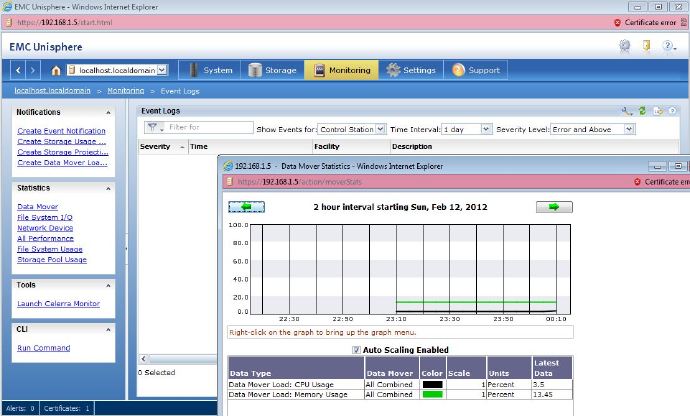The height and width of the screenshot is (416, 690).
Task: Click Launch Celerra Monitor link
Action: pyautogui.click(x=59, y=303)
